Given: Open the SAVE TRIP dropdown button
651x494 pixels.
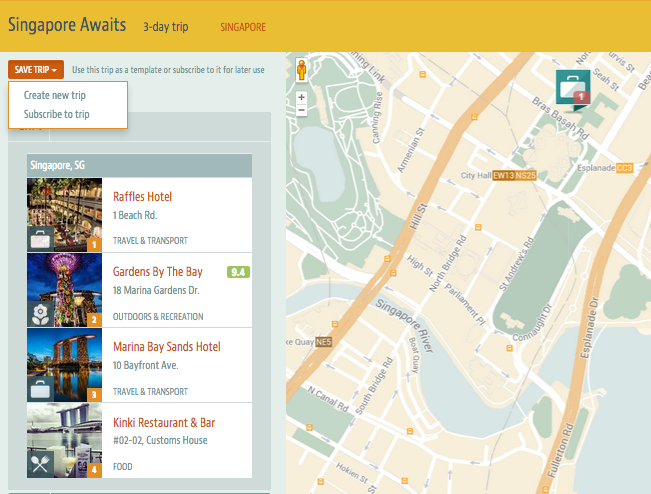Looking at the screenshot, I should pos(36,69).
